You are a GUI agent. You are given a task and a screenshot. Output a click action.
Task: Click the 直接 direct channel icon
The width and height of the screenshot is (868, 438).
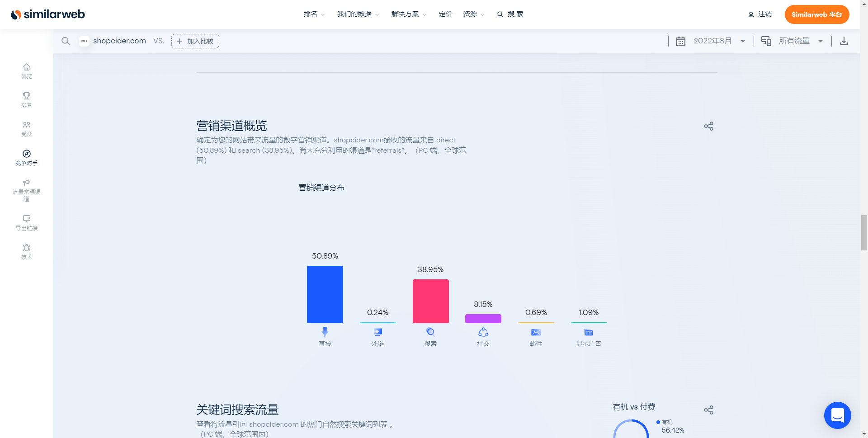click(325, 332)
